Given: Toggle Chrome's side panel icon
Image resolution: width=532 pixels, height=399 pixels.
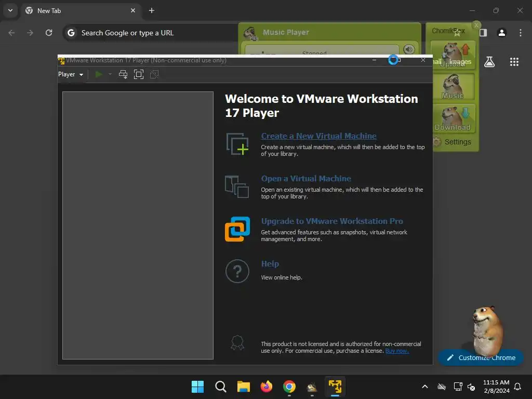Looking at the screenshot, I should click(x=483, y=33).
